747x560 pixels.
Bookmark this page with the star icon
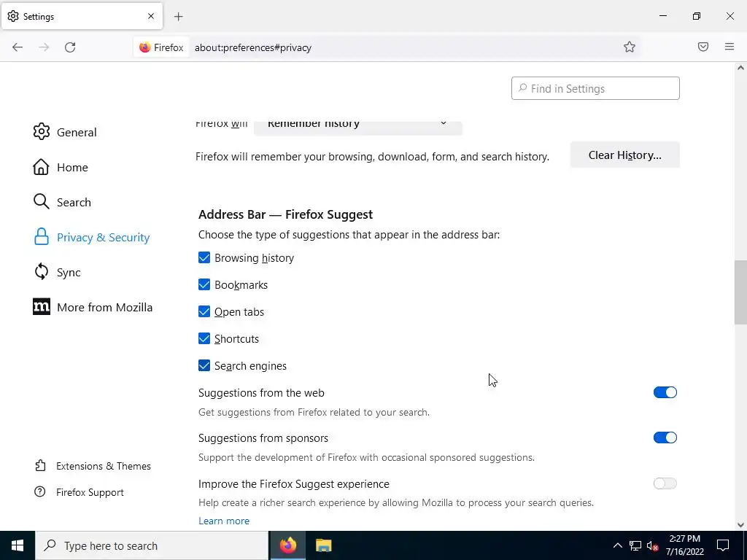[x=630, y=47]
